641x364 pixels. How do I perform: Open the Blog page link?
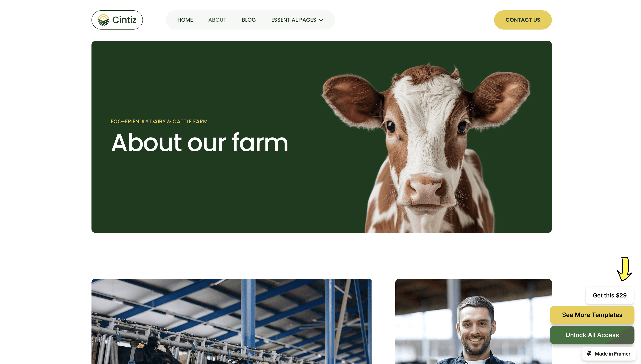point(249,20)
